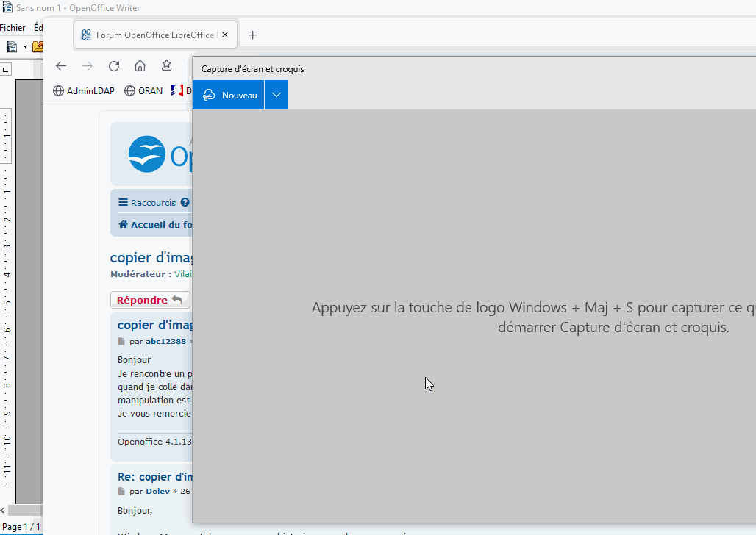Click the Page 1/1 status indicator
Viewport: 756px width, 535px height.
21,526
